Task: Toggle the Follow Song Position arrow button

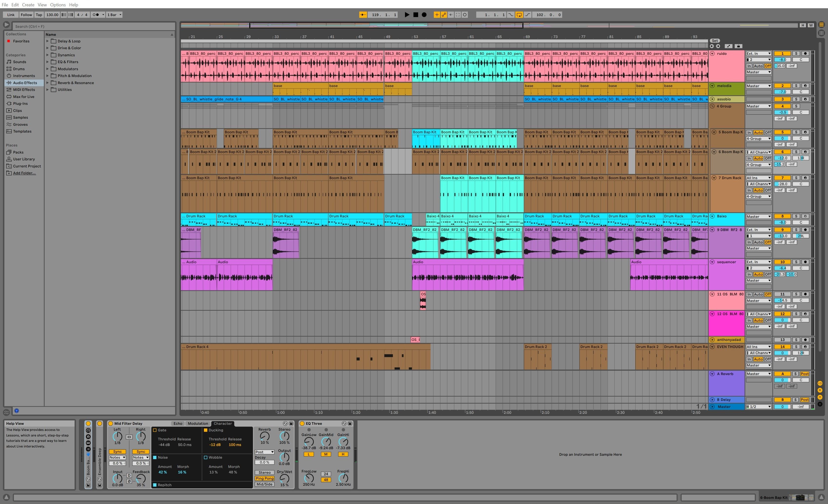Action: click(x=363, y=15)
